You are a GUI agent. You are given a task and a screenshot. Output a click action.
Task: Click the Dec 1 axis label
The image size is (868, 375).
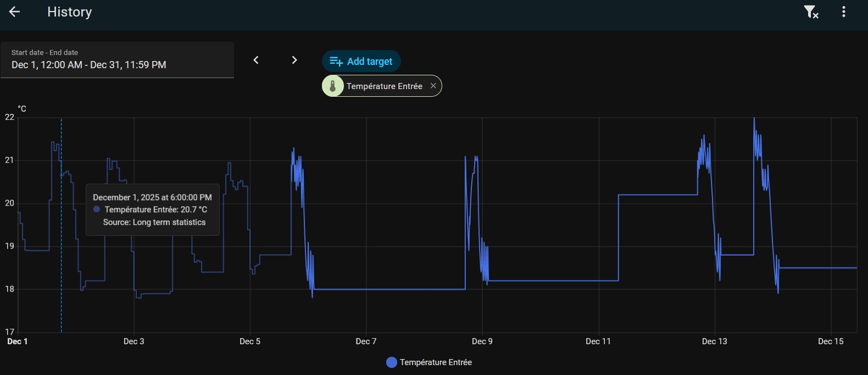click(18, 341)
